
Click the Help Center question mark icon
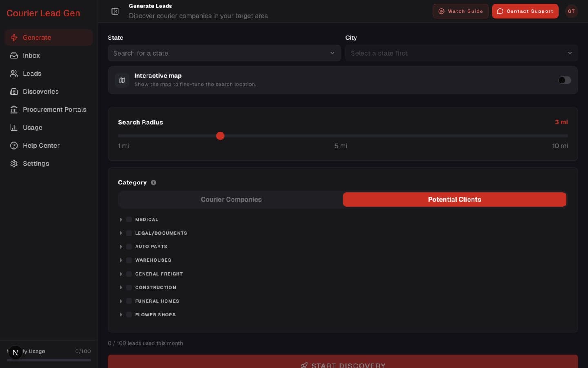(x=14, y=146)
